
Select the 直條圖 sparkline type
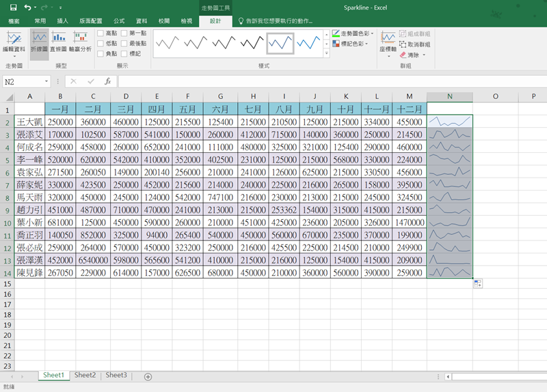[x=57, y=41]
